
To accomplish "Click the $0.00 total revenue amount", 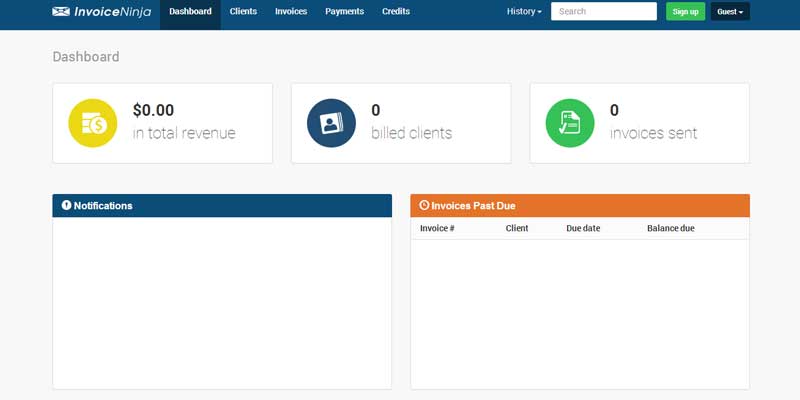I will [x=153, y=110].
